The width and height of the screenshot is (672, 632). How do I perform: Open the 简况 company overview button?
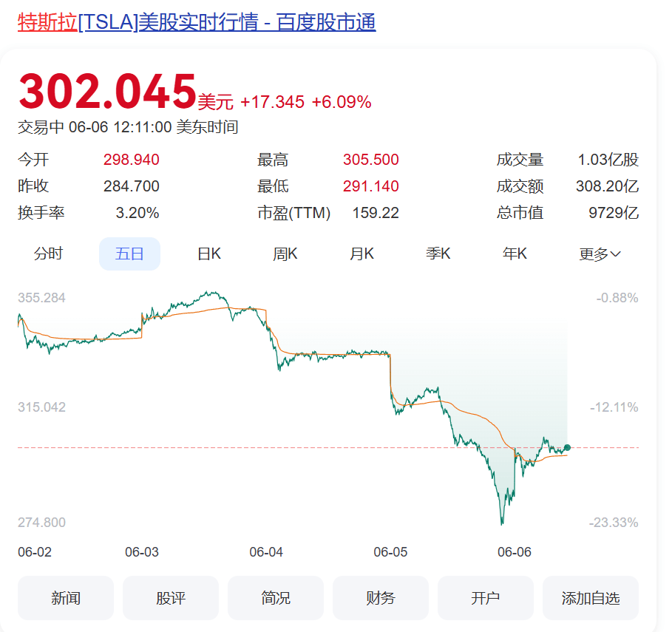(x=276, y=598)
